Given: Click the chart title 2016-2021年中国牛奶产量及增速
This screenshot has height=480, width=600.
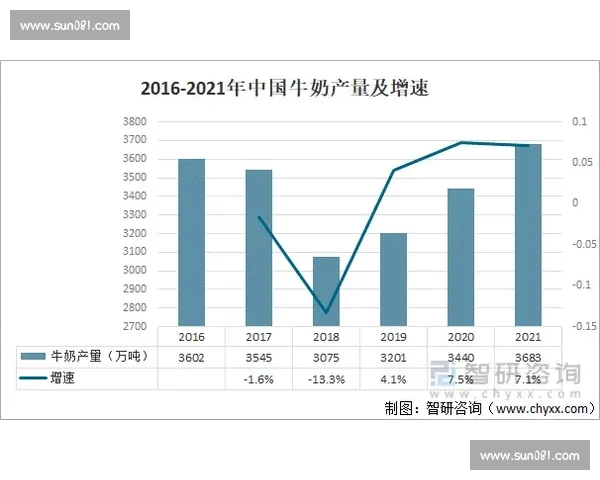Looking at the screenshot, I should pos(284,88).
